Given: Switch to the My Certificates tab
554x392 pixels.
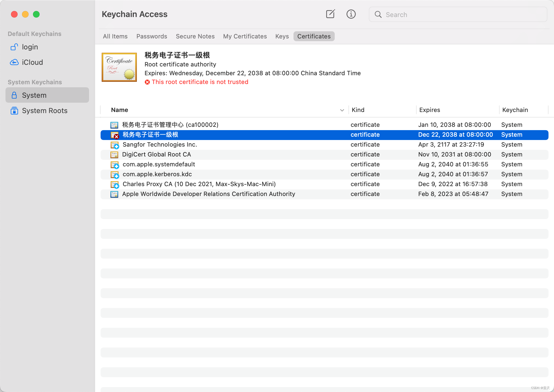Looking at the screenshot, I should click(x=245, y=36).
